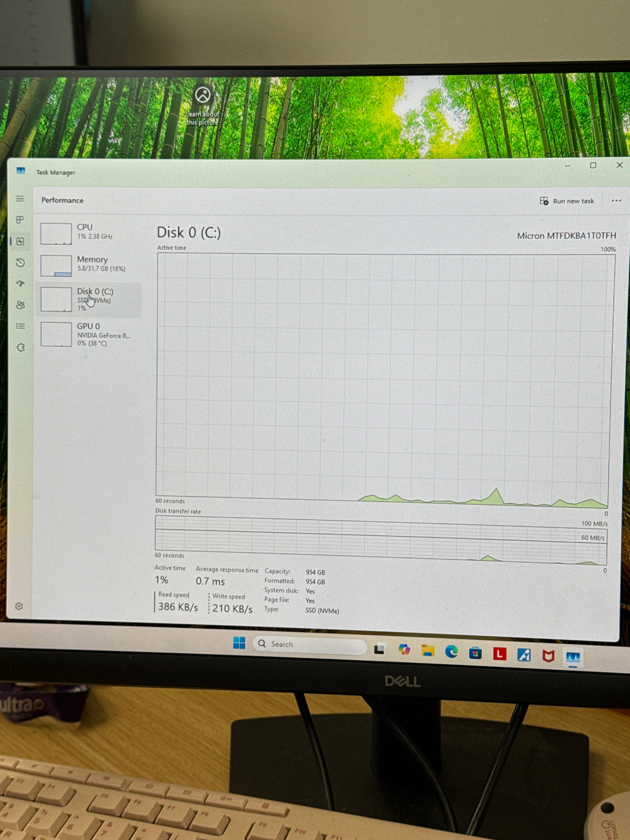Click the Task Manager title bar app icon
The image size is (630, 840).
point(21,171)
